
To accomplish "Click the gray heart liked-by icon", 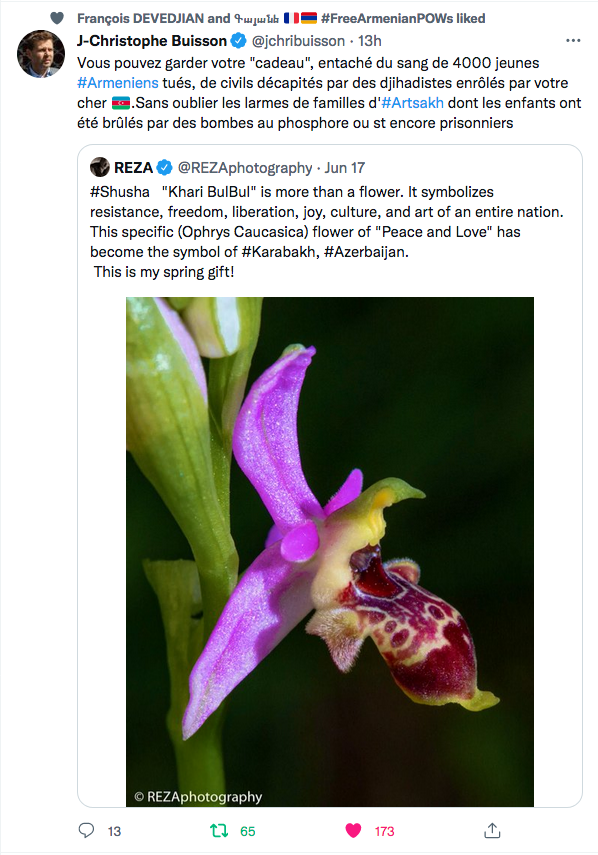I will [57, 18].
